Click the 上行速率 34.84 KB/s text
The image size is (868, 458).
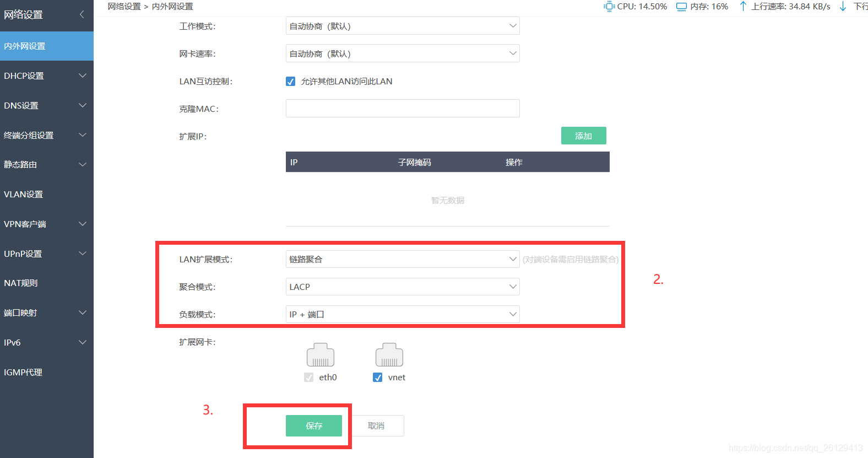tap(791, 7)
